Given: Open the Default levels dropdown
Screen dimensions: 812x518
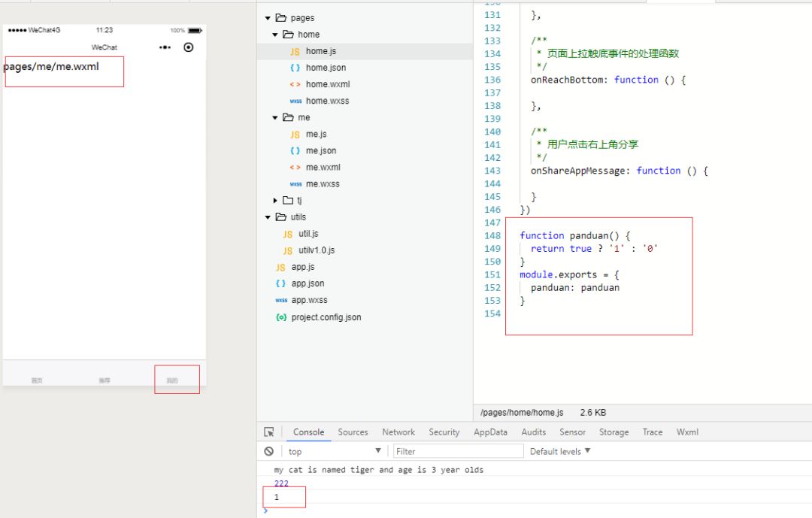Looking at the screenshot, I should point(560,451).
